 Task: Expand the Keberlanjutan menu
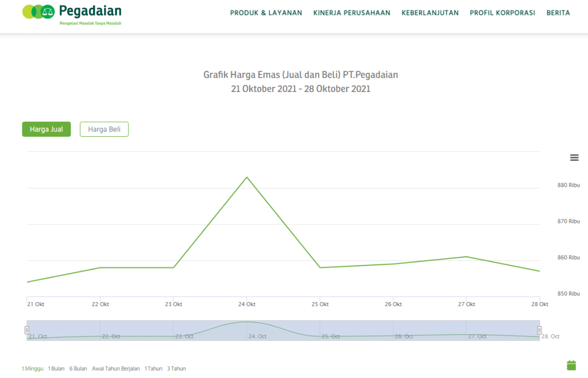click(430, 13)
